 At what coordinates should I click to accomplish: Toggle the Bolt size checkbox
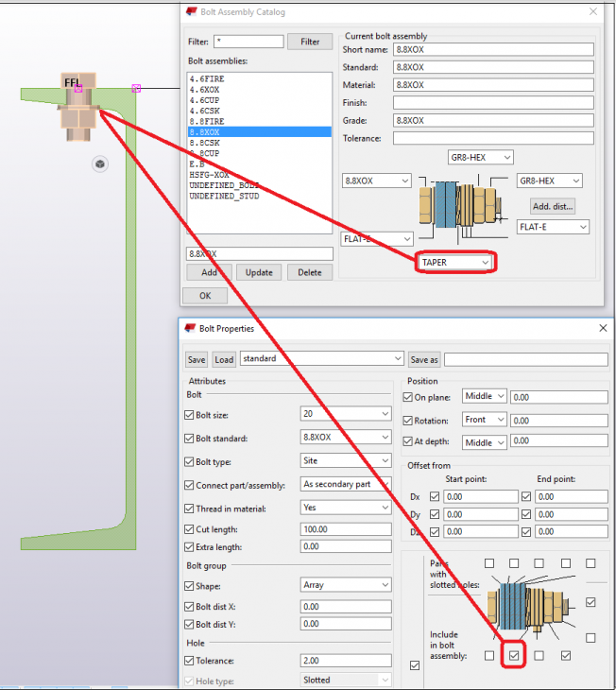click(x=189, y=415)
